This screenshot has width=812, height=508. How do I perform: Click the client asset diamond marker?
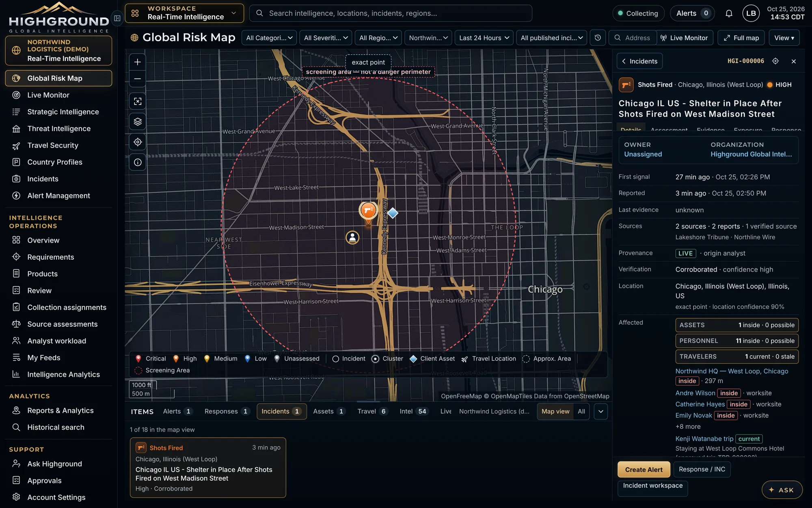click(393, 213)
